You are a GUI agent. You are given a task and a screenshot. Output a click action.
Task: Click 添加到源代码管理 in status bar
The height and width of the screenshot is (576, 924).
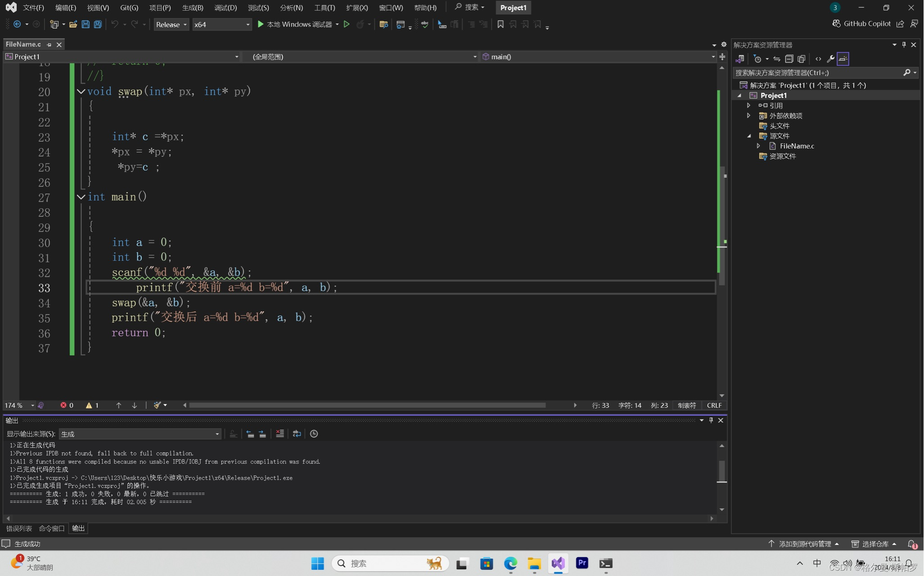click(x=804, y=544)
